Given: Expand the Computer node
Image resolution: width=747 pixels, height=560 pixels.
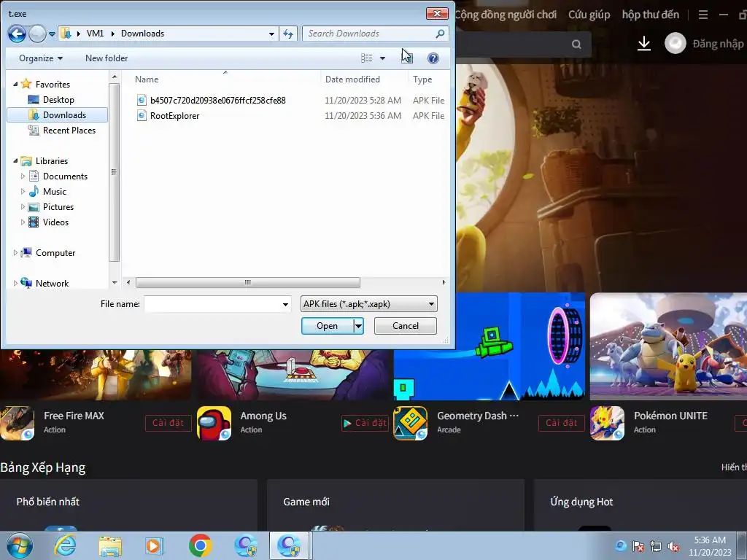Looking at the screenshot, I should tap(15, 253).
